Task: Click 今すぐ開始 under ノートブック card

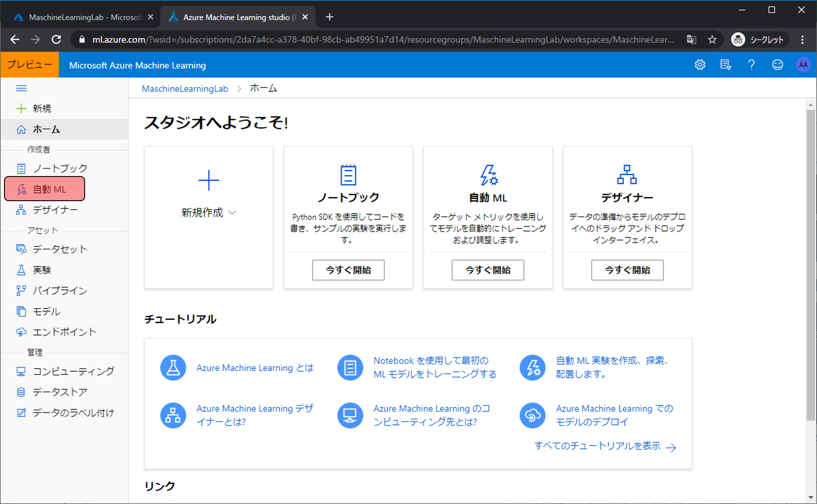Action: click(x=348, y=270)
